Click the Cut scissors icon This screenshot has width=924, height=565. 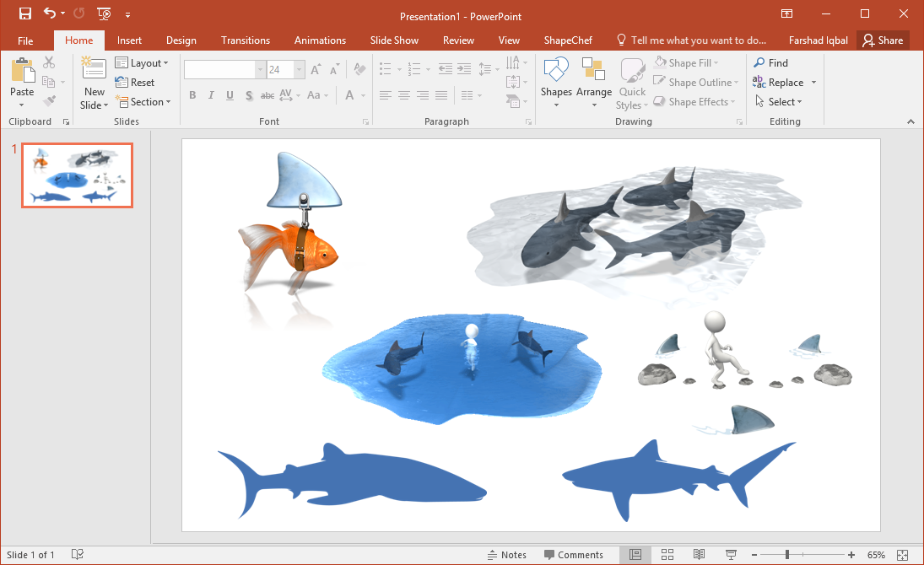pos(49,62)
